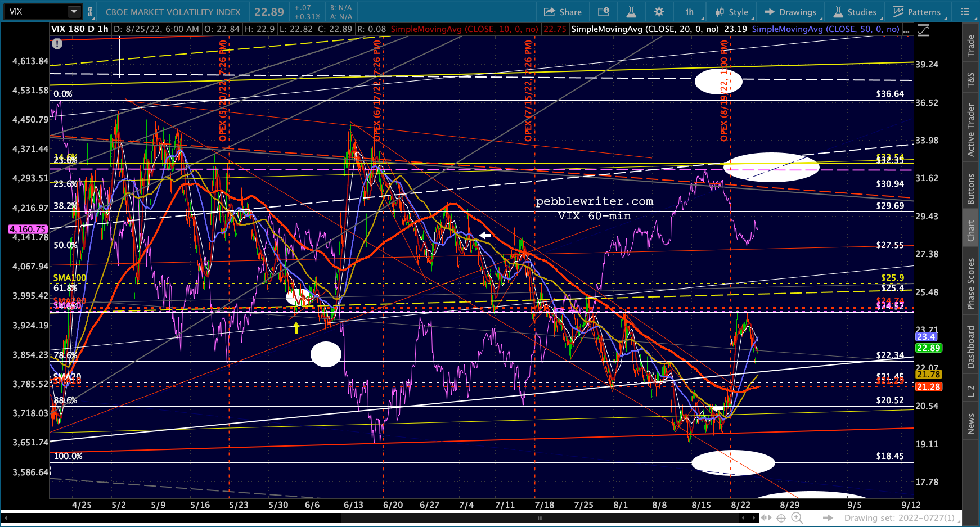Image resolution: width=980 pixels, height=527 pixels.
Task: Switch to the Trade sidebar tab
Action: click(x=970, y=46)
